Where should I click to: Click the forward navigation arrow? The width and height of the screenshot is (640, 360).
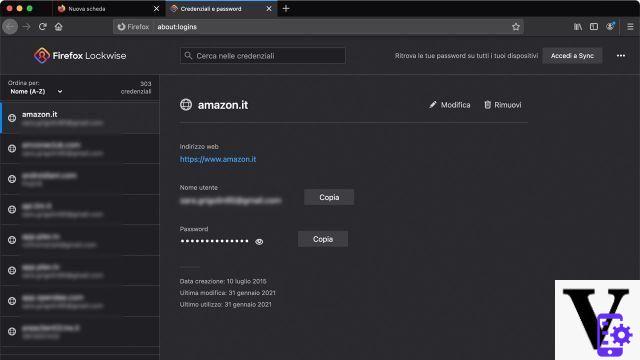coord(27,27)
